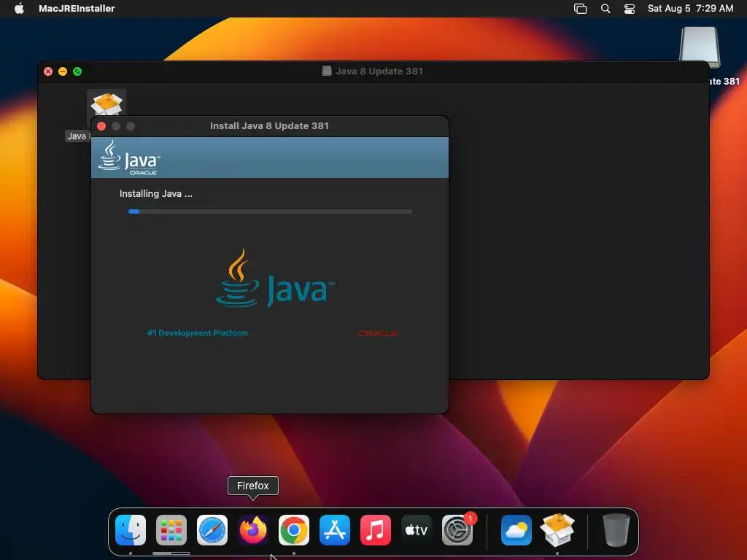Open the App Store from the Dock
The height and width of the screenshot is (560, 747).
pos(335,530)
